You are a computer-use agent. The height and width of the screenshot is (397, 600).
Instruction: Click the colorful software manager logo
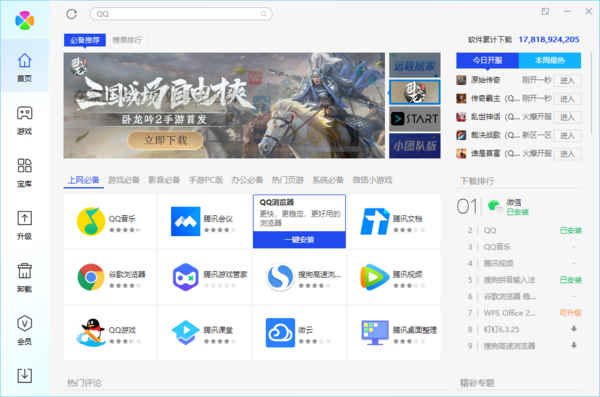click(24, 20)
